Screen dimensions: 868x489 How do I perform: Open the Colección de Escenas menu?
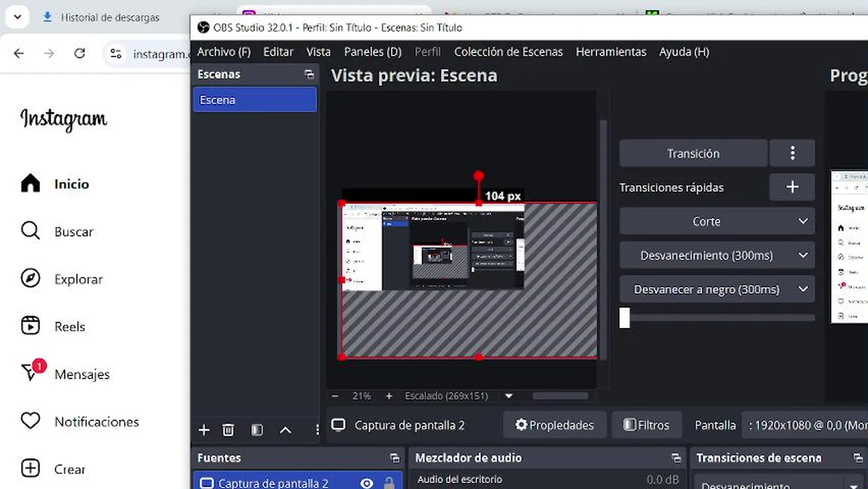click(x=509, y=52)
